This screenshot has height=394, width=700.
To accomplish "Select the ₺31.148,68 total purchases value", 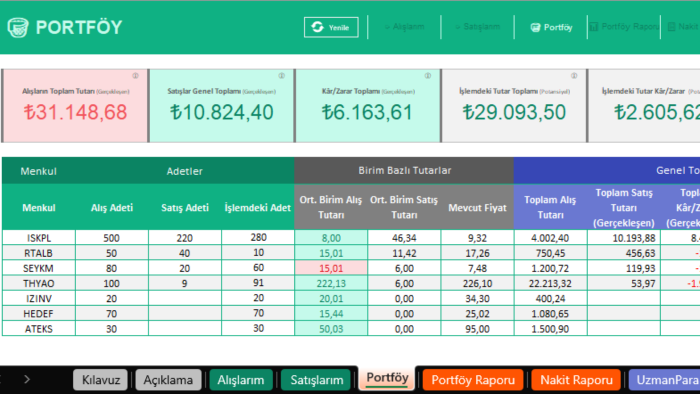I will tap(75, 112).
